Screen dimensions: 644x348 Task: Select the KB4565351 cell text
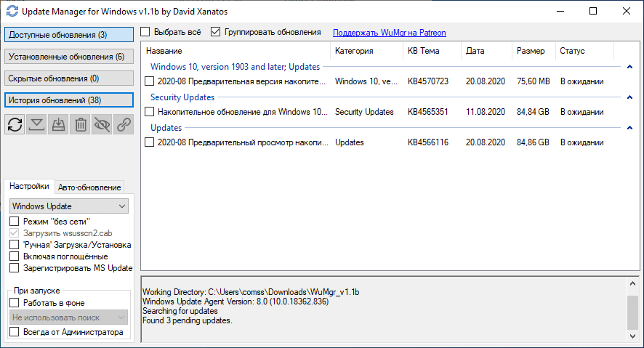(x=428, y=112)
